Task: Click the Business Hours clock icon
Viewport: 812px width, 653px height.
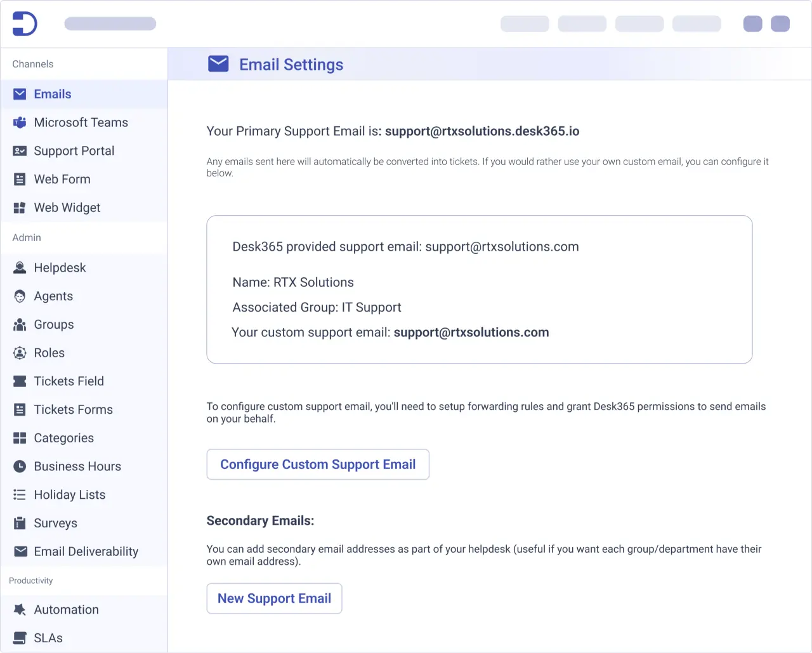Action: click(20, 466)
